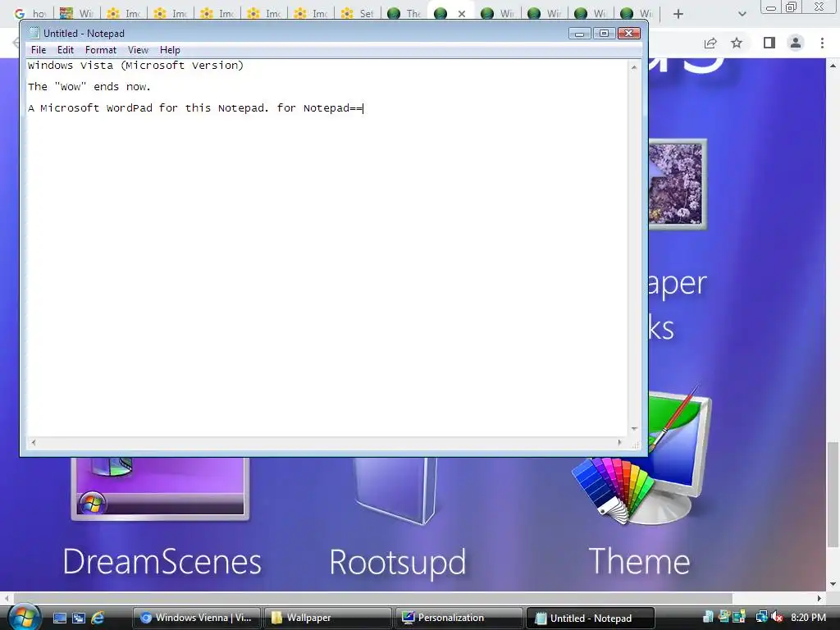Click the network tray icon
Screen dimensions: 840x630
tap(761, 617)
